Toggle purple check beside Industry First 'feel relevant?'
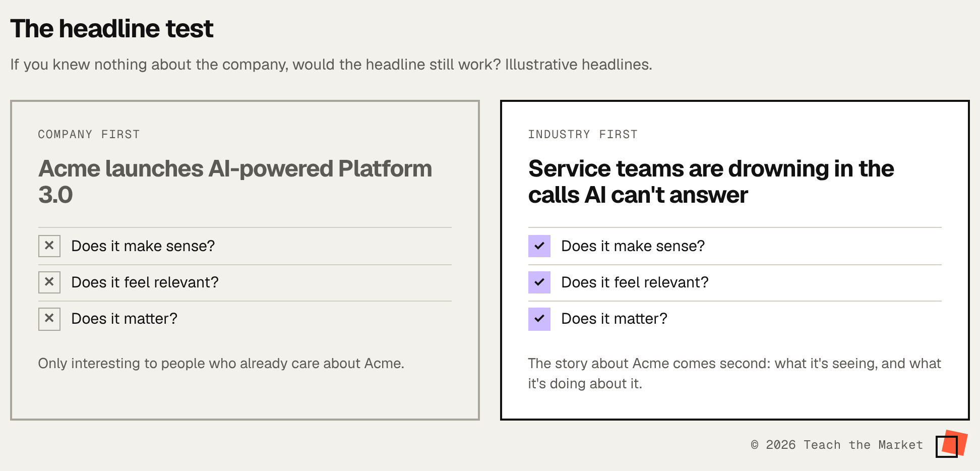 539,282
